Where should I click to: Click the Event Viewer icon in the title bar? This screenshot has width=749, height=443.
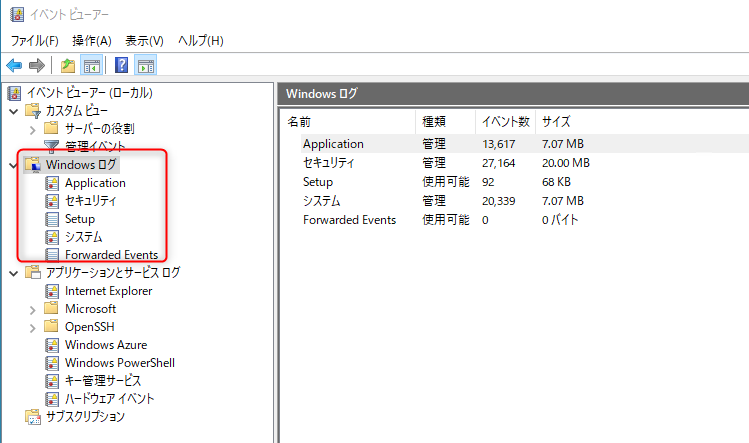(x=17, y=14)
